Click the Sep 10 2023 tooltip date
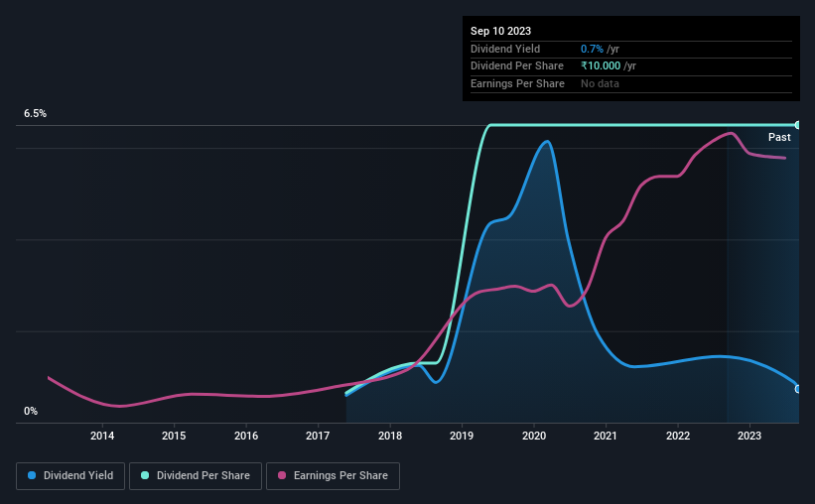Image resolution: width=815 pixels, height=504 pixels. 501,31
